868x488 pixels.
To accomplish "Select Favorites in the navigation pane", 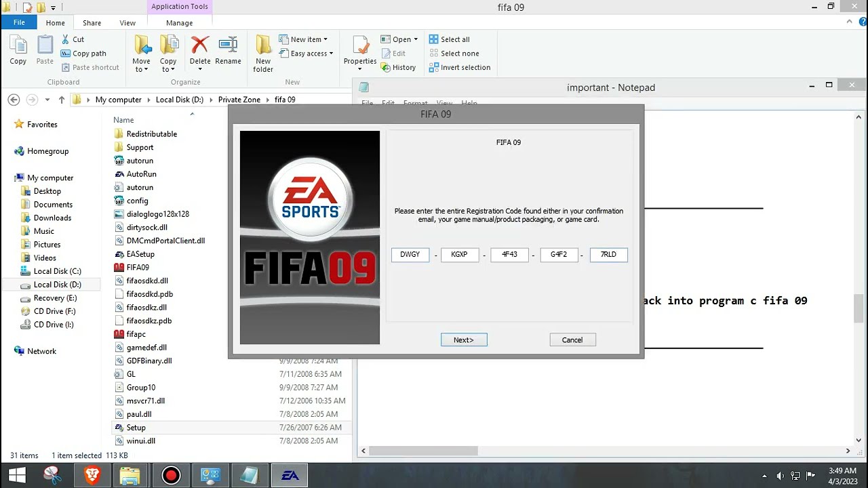I will (x=42, y=125).
